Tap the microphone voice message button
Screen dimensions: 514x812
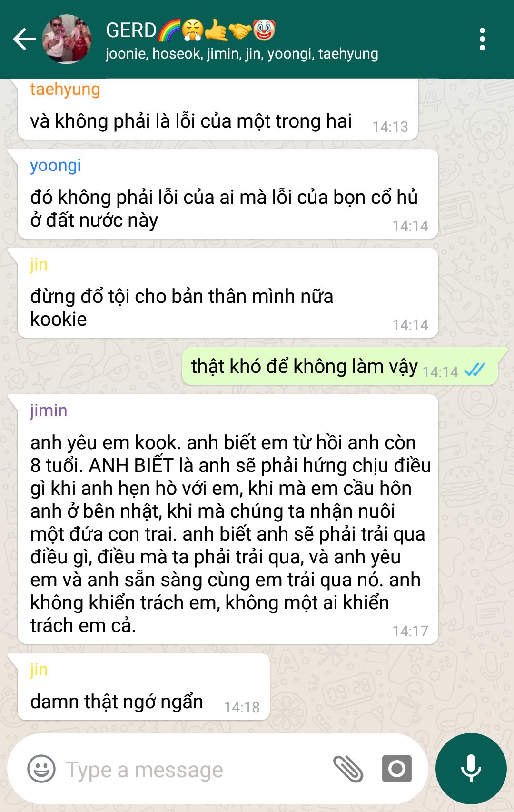coord(471,769)
